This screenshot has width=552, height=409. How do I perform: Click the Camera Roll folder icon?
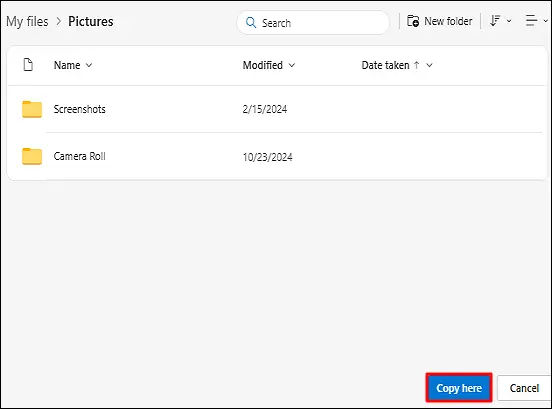click(32, 156)
